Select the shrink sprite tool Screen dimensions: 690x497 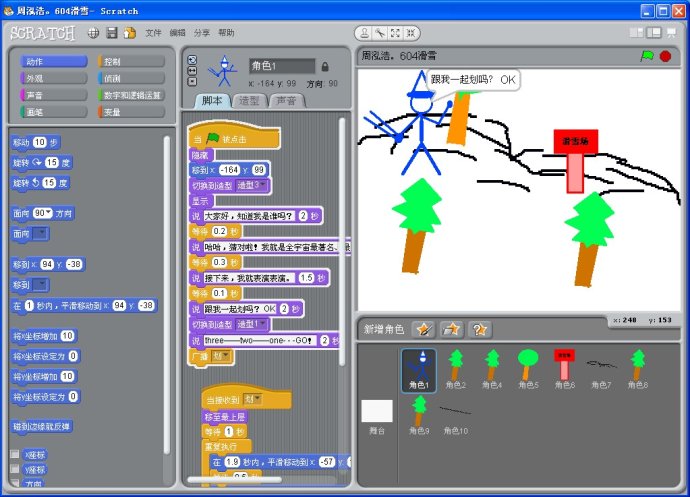point(413,32)
